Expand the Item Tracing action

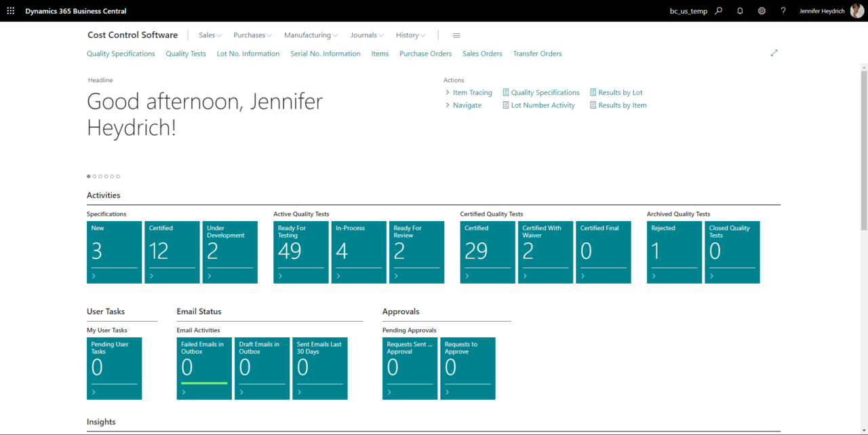pos(469,92)
